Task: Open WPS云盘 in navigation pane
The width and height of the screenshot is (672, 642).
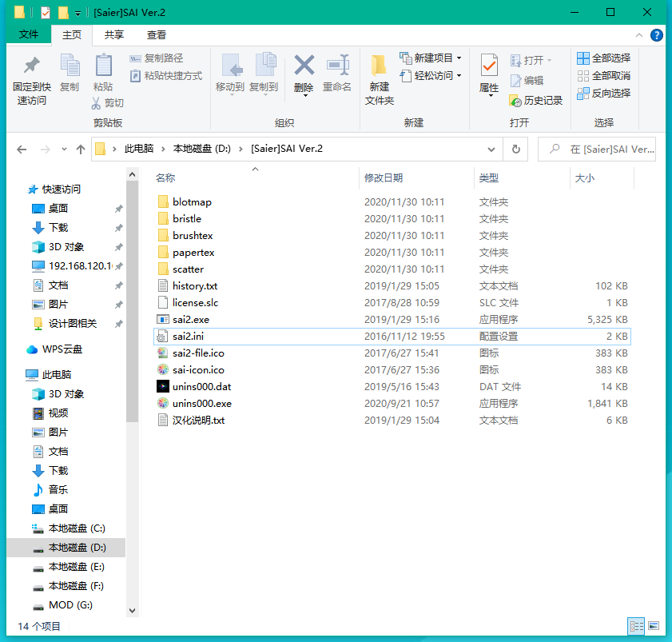Action: tap(62, 349)
